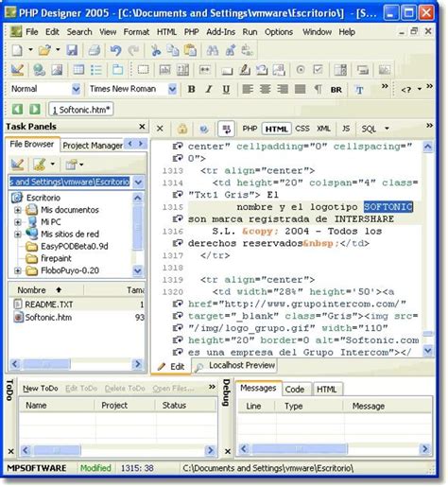Click the Print icon in toolbar

point(94,50)
